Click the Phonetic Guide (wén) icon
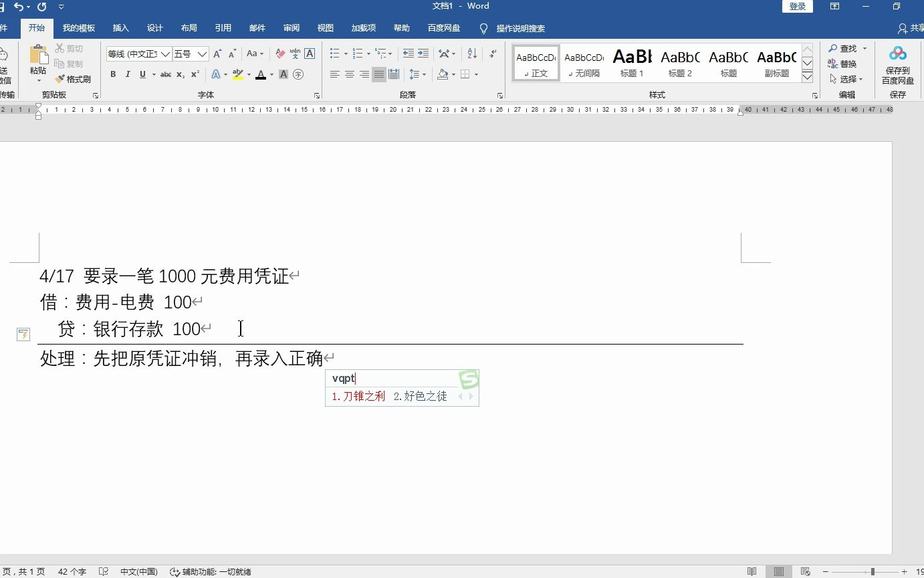 tap(295, 54)
